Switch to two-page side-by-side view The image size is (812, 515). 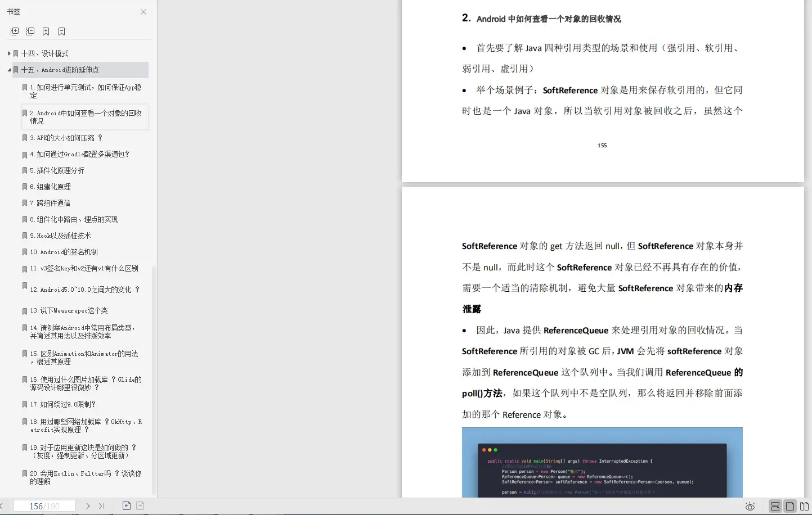805,506
